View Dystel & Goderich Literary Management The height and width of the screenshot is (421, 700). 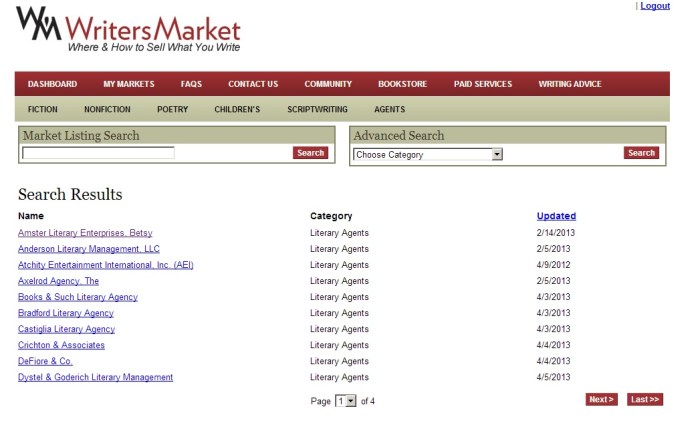coord(95,377)
